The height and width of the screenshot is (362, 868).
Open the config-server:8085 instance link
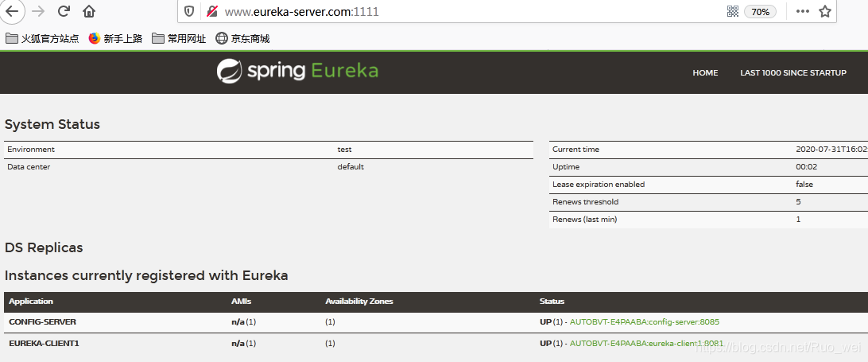[x=645, y=321]
